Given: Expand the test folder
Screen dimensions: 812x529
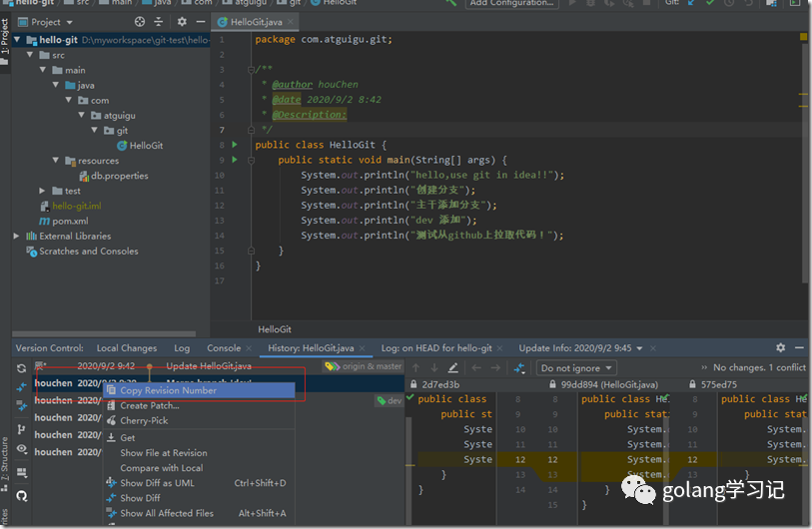Looking at the screenshot, I should 43,191.
